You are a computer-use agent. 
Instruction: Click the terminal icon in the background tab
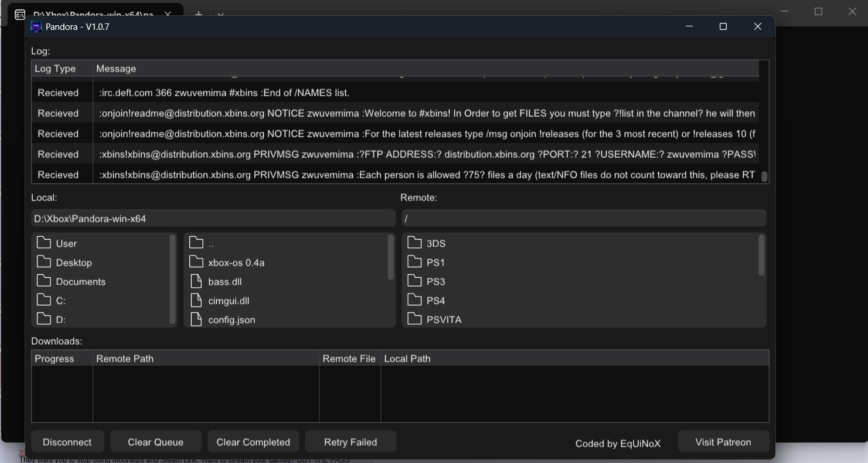20,15
